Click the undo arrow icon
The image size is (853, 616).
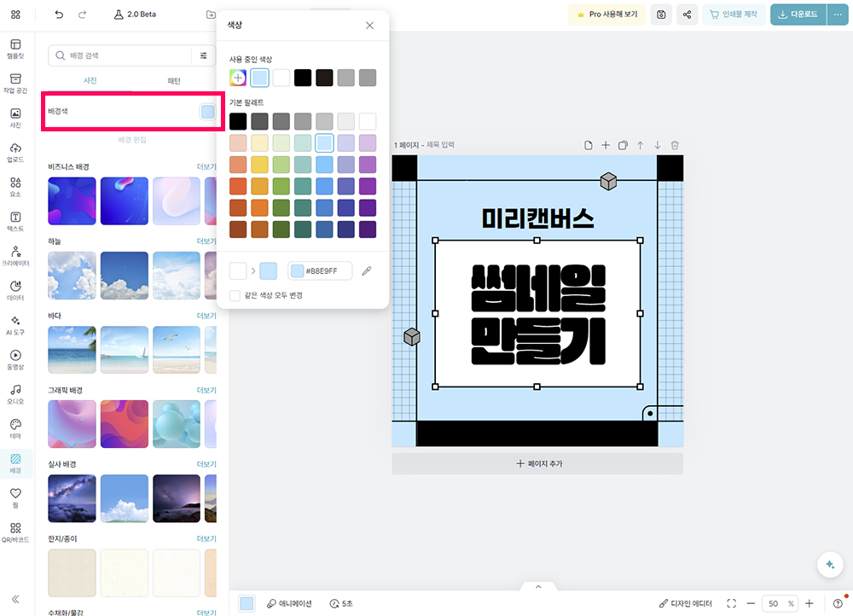point(59,15)
